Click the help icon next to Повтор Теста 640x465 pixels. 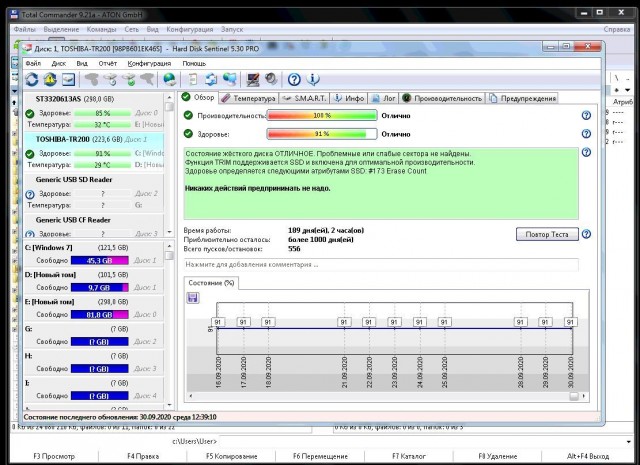pyautogui.click(x=586, y=234)
